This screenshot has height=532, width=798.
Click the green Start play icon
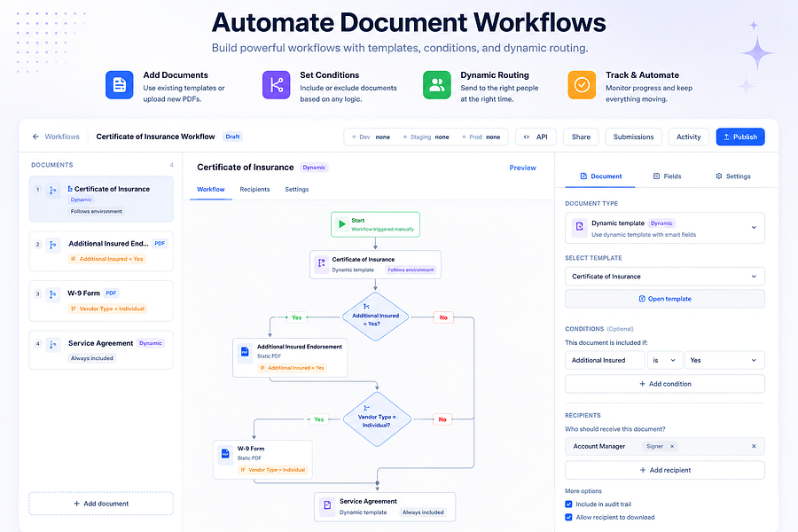click(342, 224)
